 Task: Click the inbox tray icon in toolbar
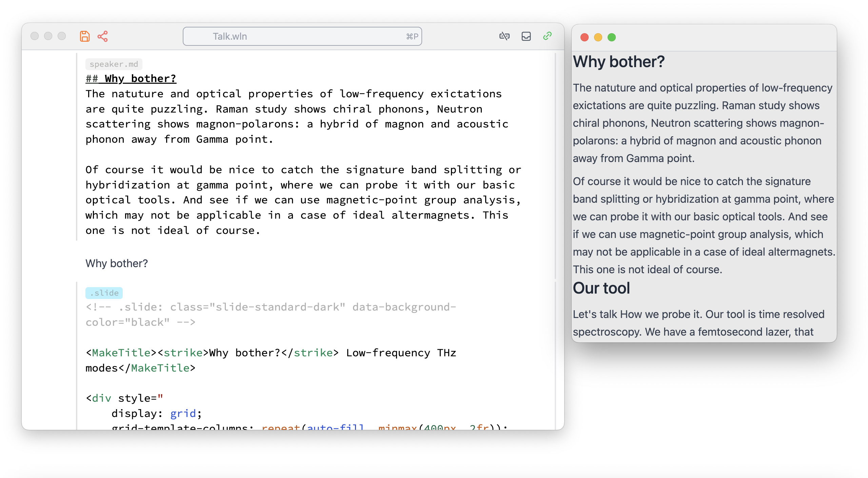(x=526, y=36)
